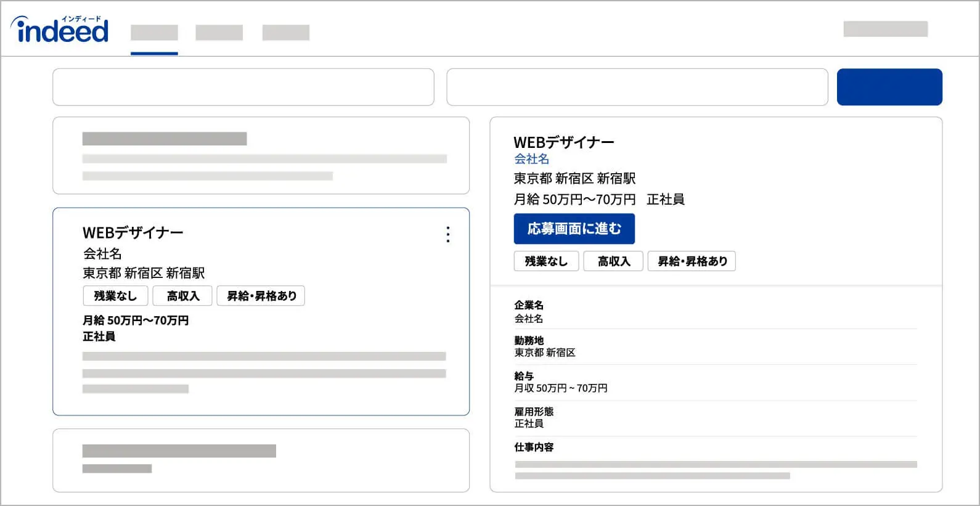Click 残業なし tag in detail pane

click(546, 261)
